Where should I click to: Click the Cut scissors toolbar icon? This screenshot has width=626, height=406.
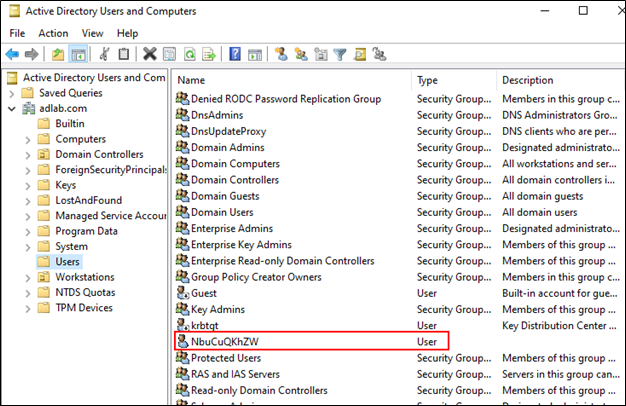(105, 54)
